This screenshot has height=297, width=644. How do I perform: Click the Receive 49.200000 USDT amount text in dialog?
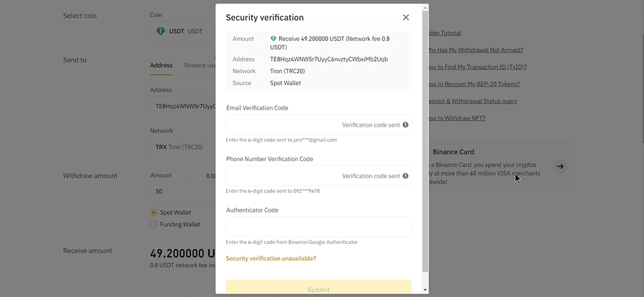click(330, 43)
